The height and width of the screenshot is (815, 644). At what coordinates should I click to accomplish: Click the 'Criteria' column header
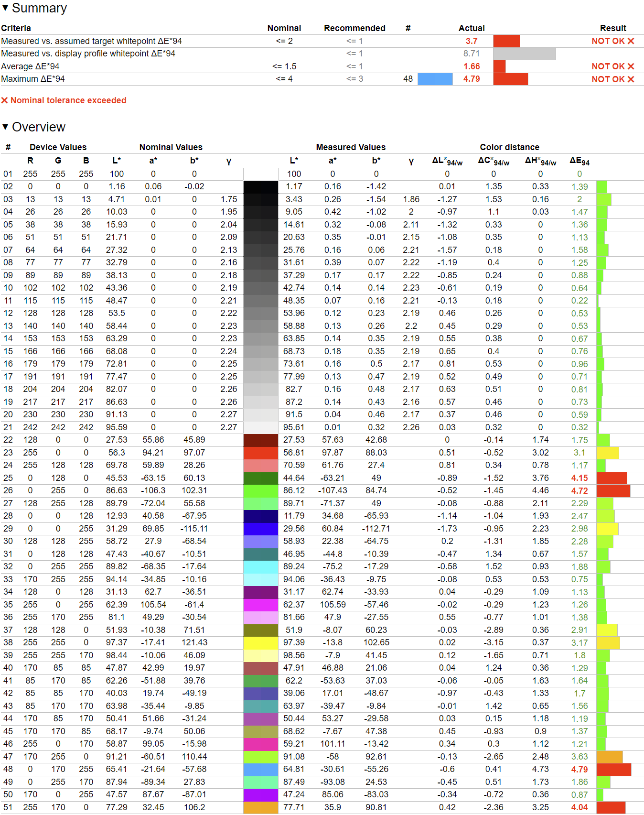pyautogui.click(x=16, y=28)
